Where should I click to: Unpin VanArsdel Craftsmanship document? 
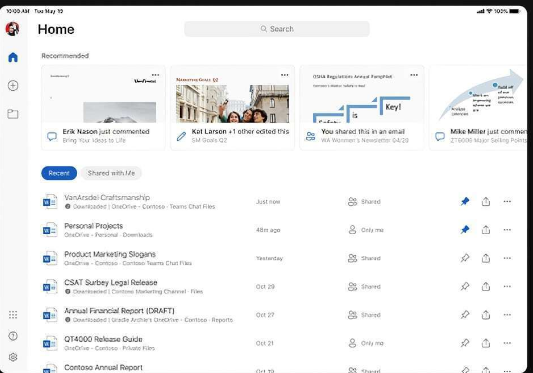click(465, 201)
